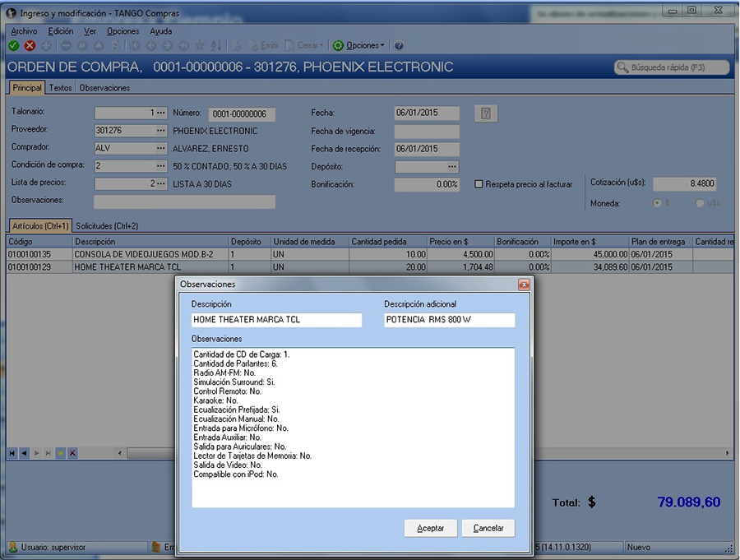Click the question mark button beside Fecha

[x=486, y=113]
